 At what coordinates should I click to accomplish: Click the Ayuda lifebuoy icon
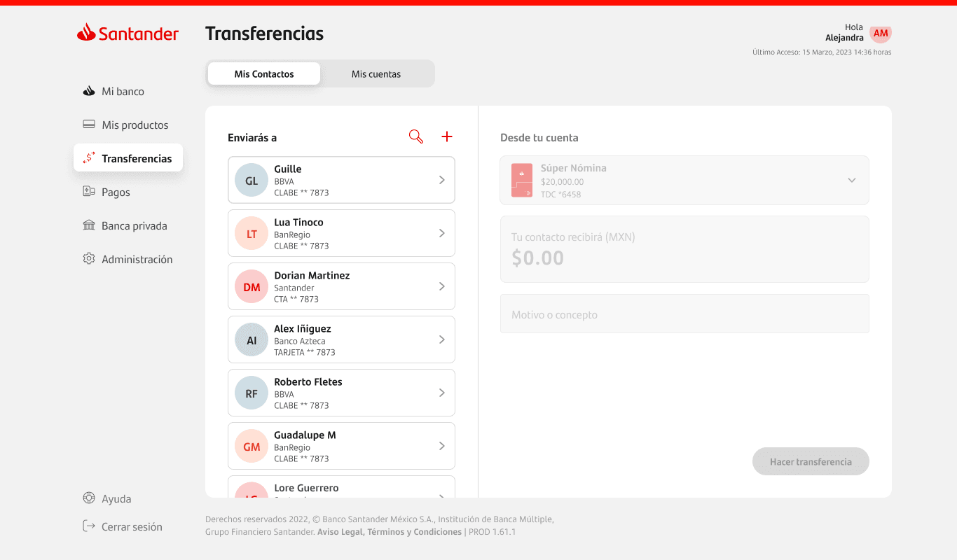(x=89, y=498)
